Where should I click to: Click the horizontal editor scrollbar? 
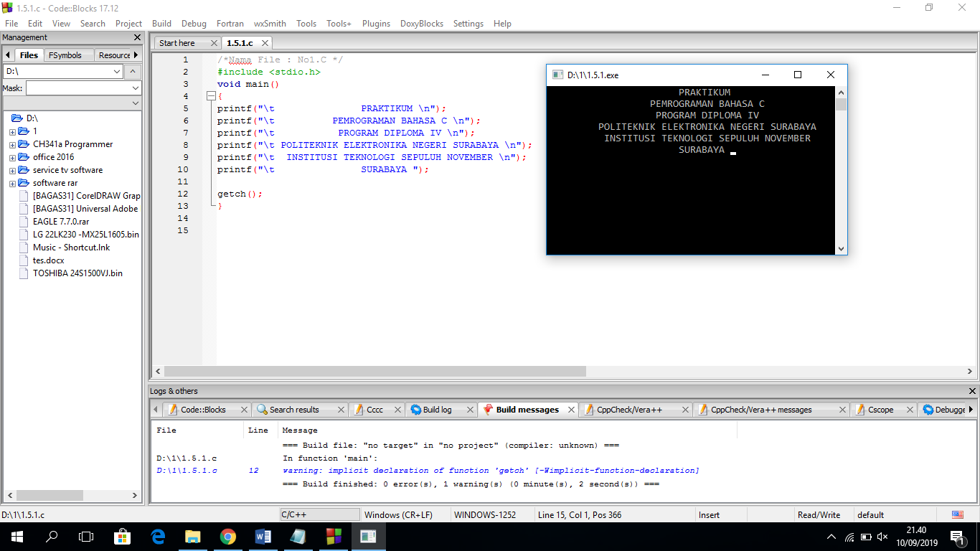(x=375, y=372)
